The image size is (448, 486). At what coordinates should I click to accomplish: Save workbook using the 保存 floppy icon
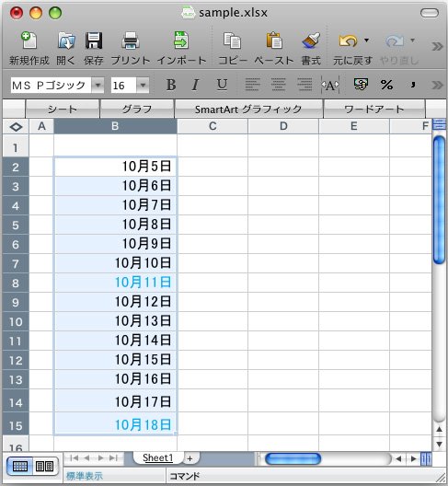click(94, 40)
